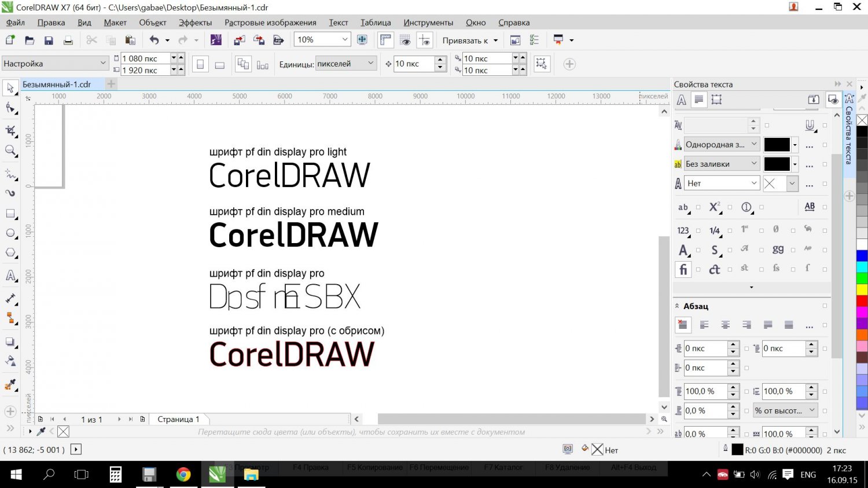
Task: Open the outline Нет dropdown
Action: 722,183
